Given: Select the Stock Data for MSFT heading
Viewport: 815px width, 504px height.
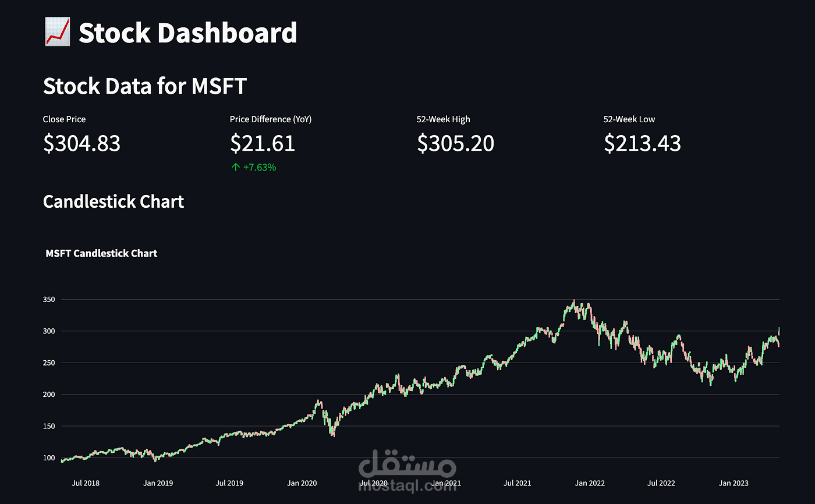Looking at the screenshot, I should (145, 87).
